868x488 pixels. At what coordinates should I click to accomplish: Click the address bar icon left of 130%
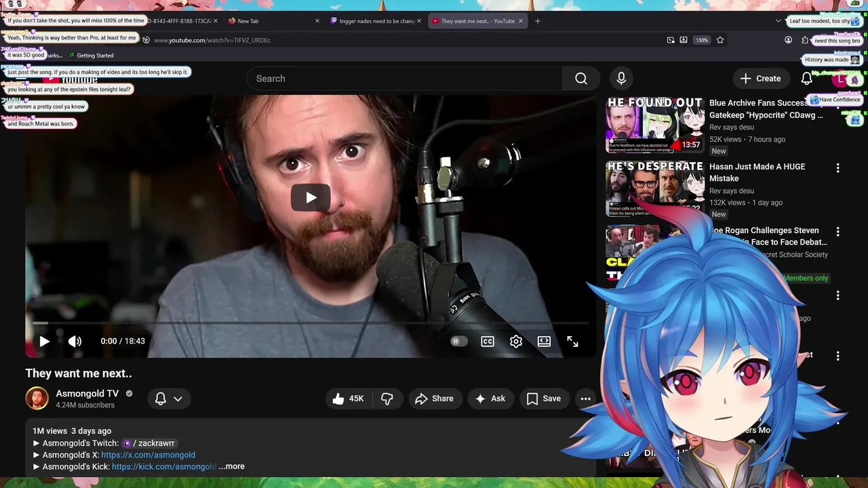(x=684, y=40)
